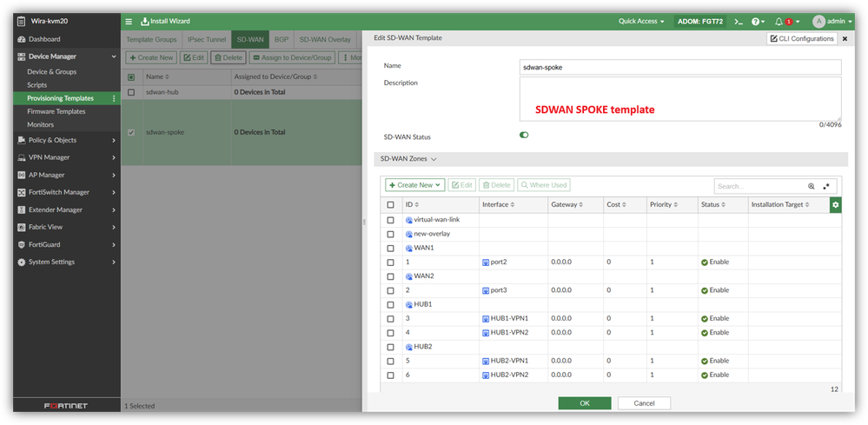Select the checkbox for sdwan-hub template
Screen dimensions: 868x425
pyautogui.click(x=131, y=92)
